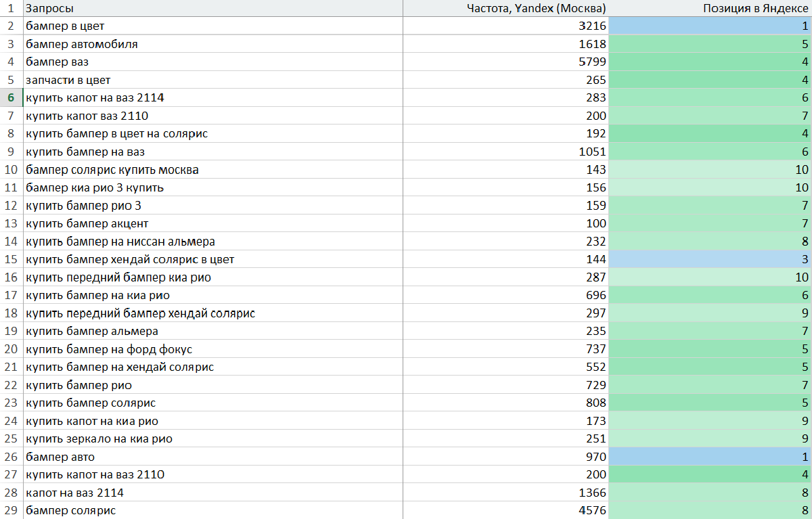Screen dimensions: 812x519
Task: Click cell 'бампер ваз'
Action: (213, 62)
